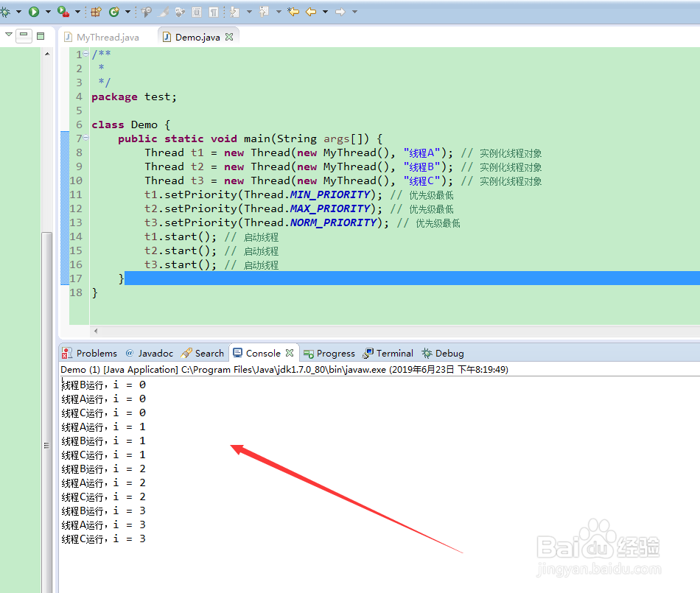This screenshot has width=700, height=593.
Task: Click the first console line '线程B运行, i = 0'
Action: pos(104,385)
